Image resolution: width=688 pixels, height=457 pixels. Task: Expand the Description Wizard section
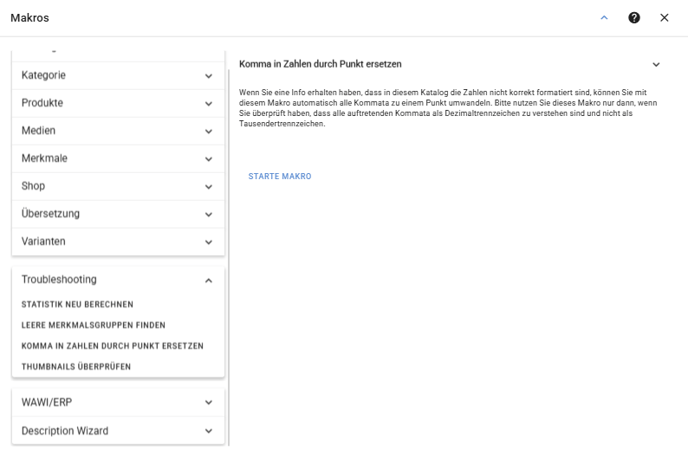118,431
